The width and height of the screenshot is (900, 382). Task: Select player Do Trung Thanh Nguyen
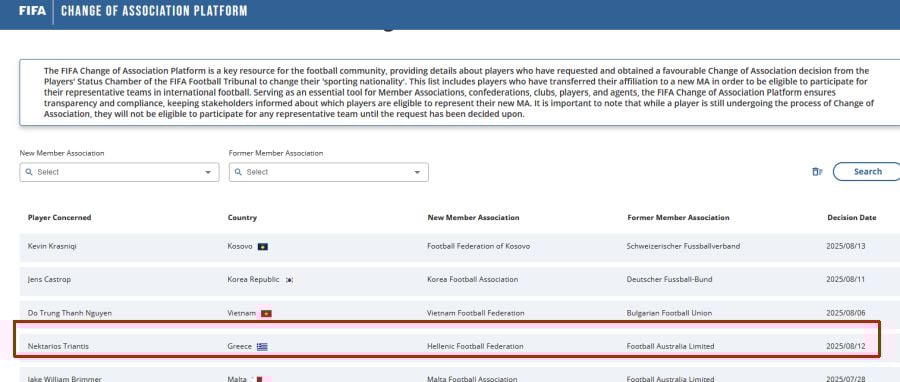[x=69, y=313]
